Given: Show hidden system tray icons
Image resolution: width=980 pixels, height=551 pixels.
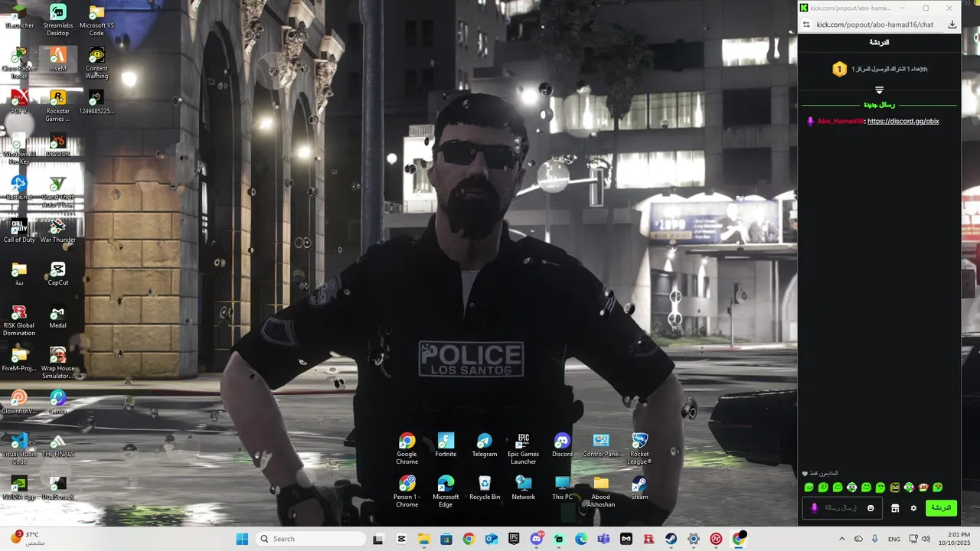Looking at the screenshot, I should click(x=842, y=539).
